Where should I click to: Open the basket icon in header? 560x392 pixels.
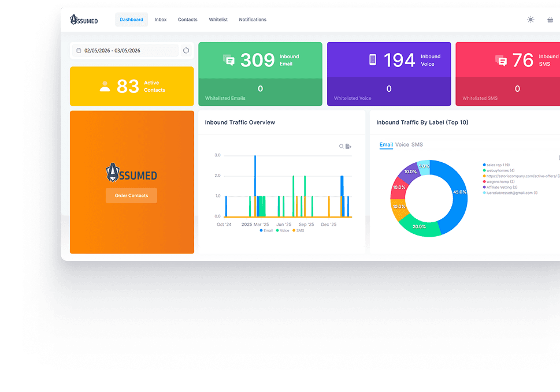pyautogui.click(x=550, y=20)
